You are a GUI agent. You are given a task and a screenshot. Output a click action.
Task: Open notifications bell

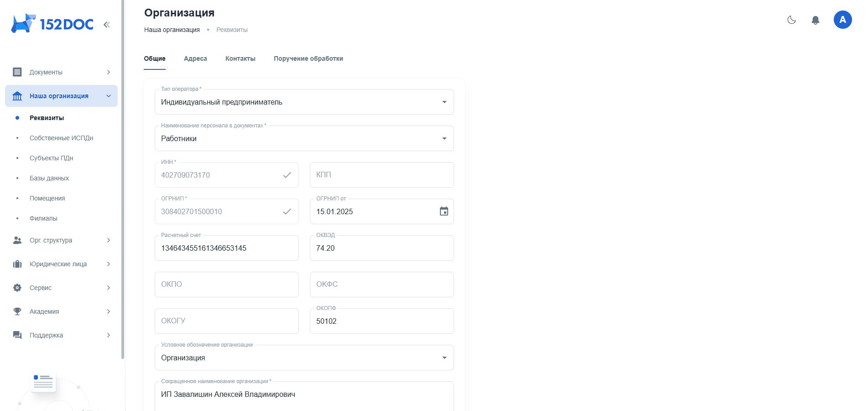coord(816,20)
